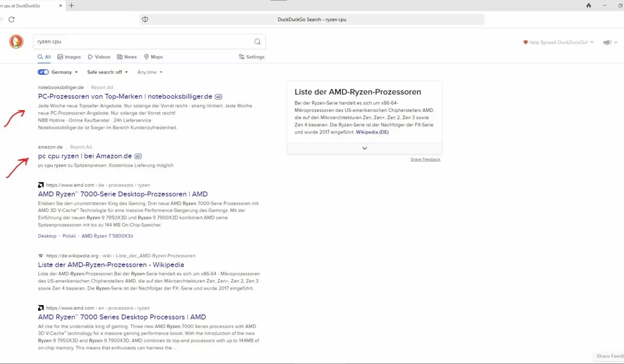The image size is (624, 364).
Task: Click the shield icon in address bar
Action: [145, 19]
